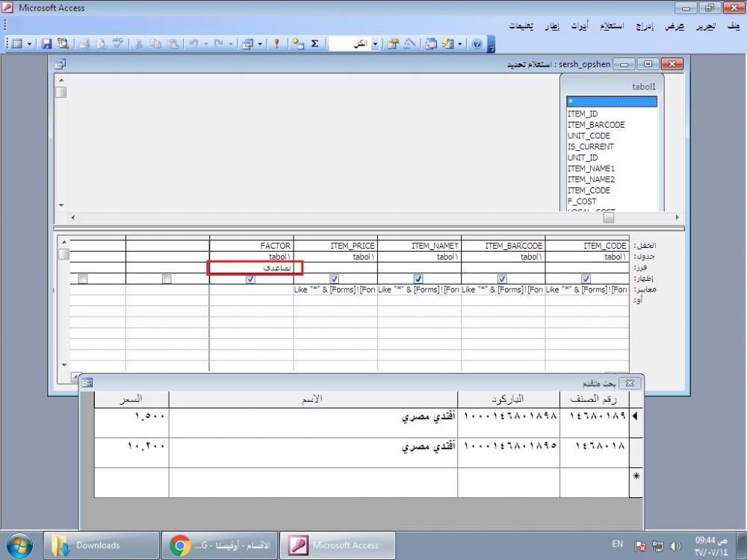Image resolution: width=747 pixels, height=560 pixels.
Task: Click the Print Preview icon
Action: [x=101, y=44]
